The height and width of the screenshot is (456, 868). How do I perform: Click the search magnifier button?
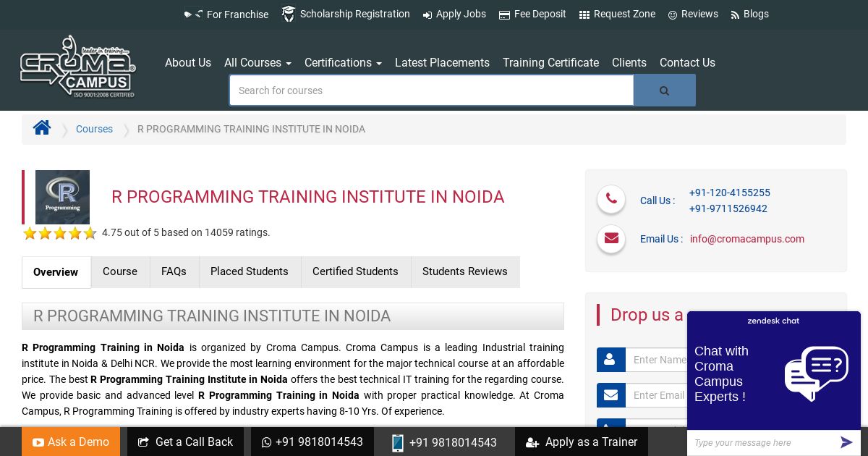664,90
